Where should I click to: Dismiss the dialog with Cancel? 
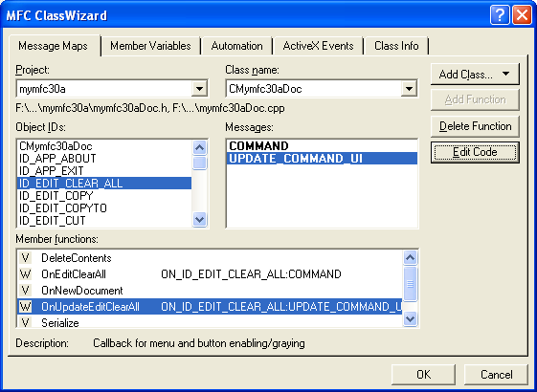click(x=496, y=374)
